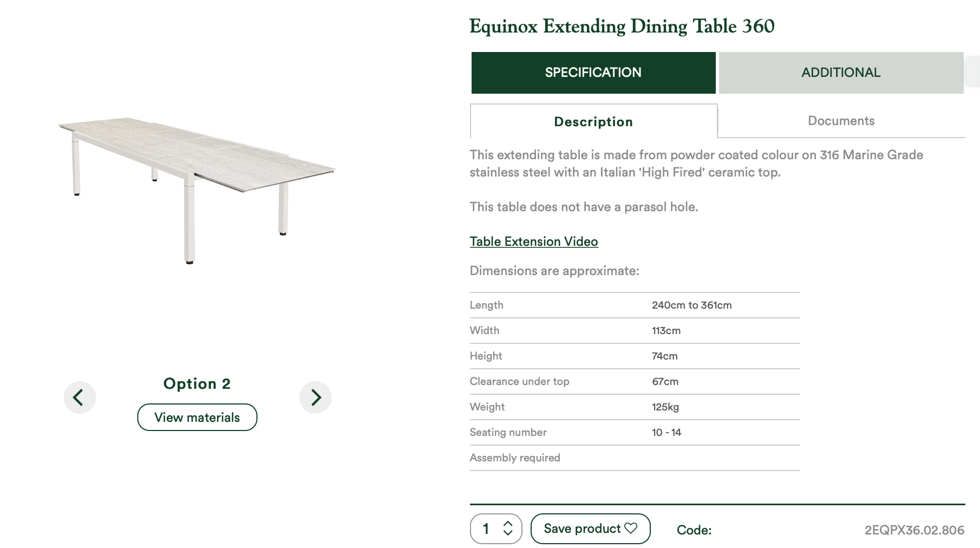The image size is (980, 548).
Task: Open the Table Extension Video link
Action: 534,242
